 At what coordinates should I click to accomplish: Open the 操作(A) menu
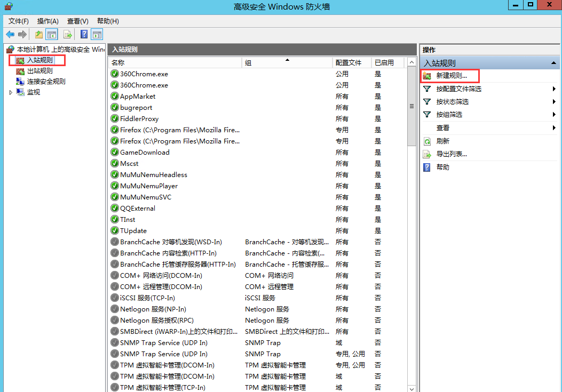coord(48,21)
